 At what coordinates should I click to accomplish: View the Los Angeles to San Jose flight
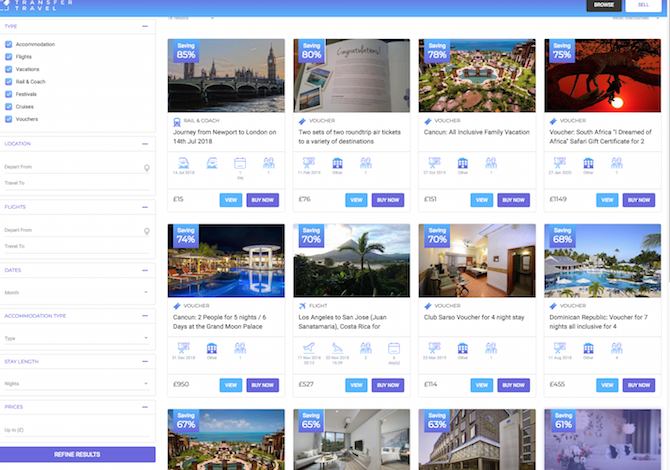click(356, 385)
